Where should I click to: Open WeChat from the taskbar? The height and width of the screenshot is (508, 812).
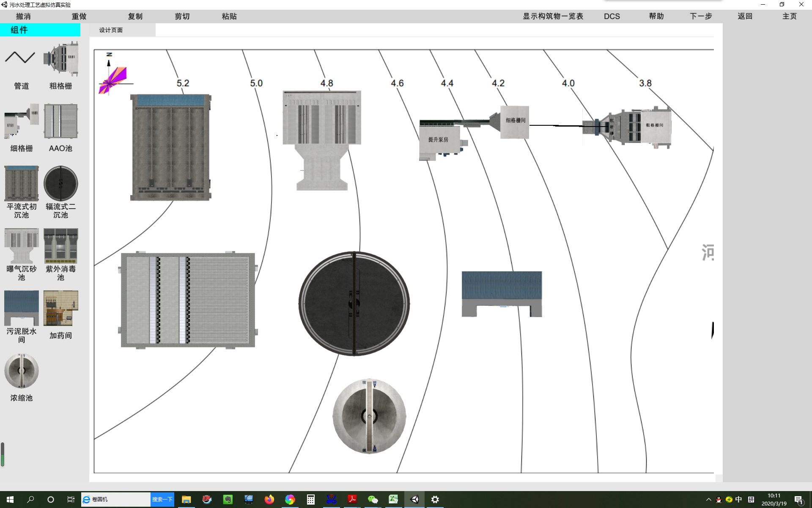373,500
